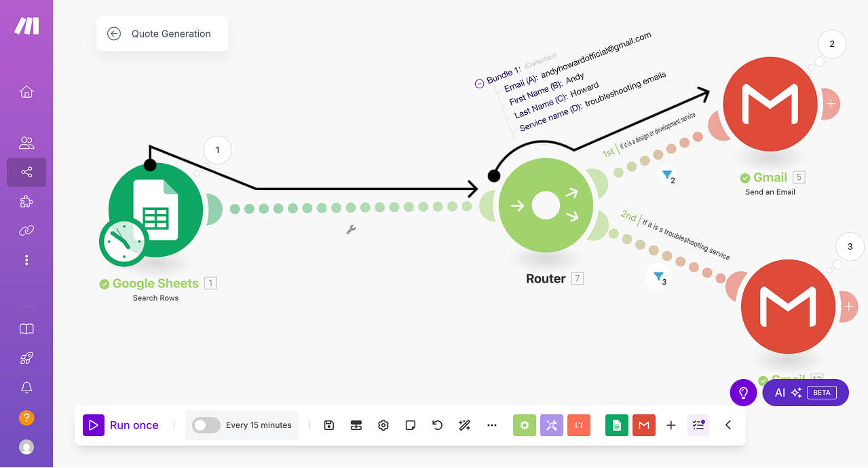Open the Home dashboard icon
This screenshot has height=468, width=868.
click(26, 92)
